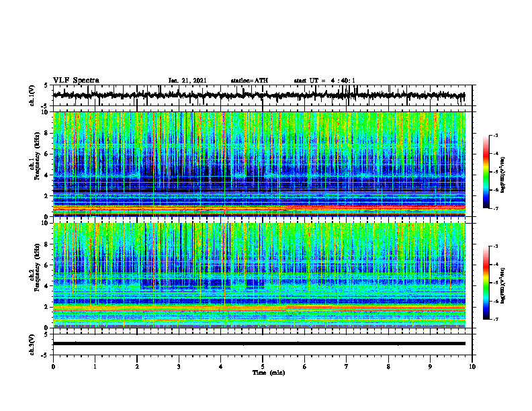Screen dimensions: 532x411
Task: Click the ch.2 spectrogram color scale bar
Action: point(486,283)
